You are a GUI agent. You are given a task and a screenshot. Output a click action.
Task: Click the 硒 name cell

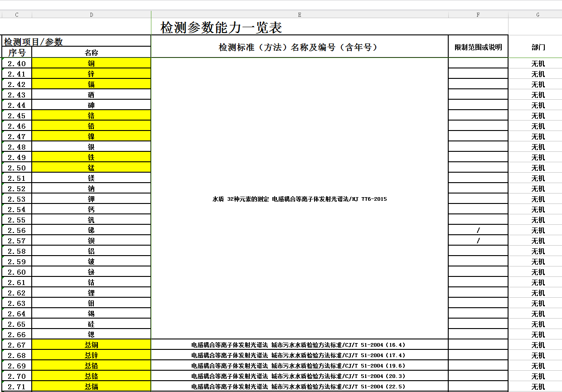[x=92, y=94]
